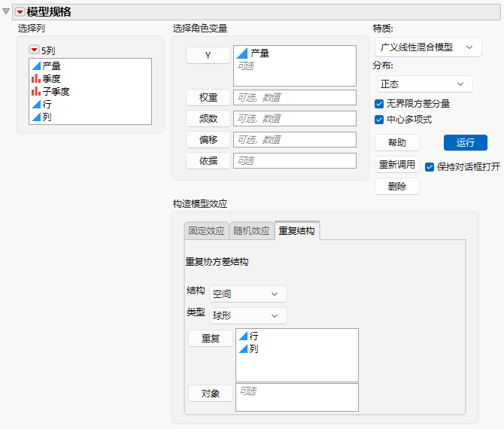Disable the 保持对话框打开 checkbox

coord(430,167)
